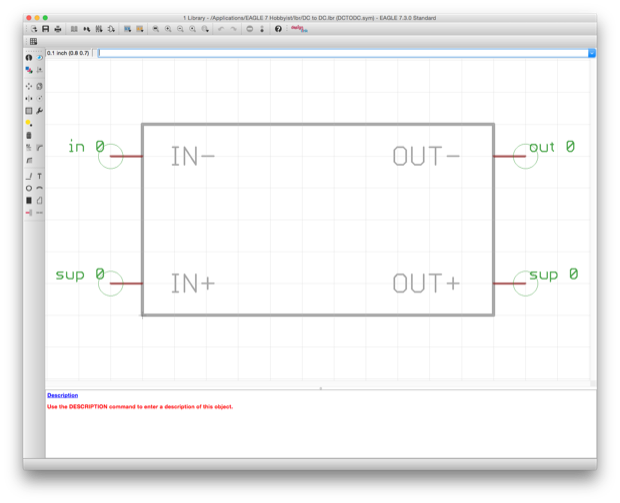620x503 pixels.
Task: Print the symbol using the printer icon
Action: coord(58,29)
